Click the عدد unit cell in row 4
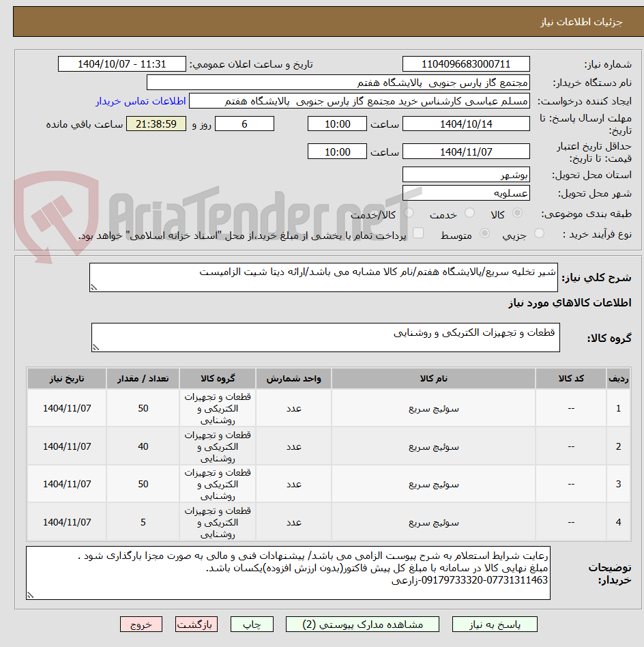The image size is (644, 647). 294,522
